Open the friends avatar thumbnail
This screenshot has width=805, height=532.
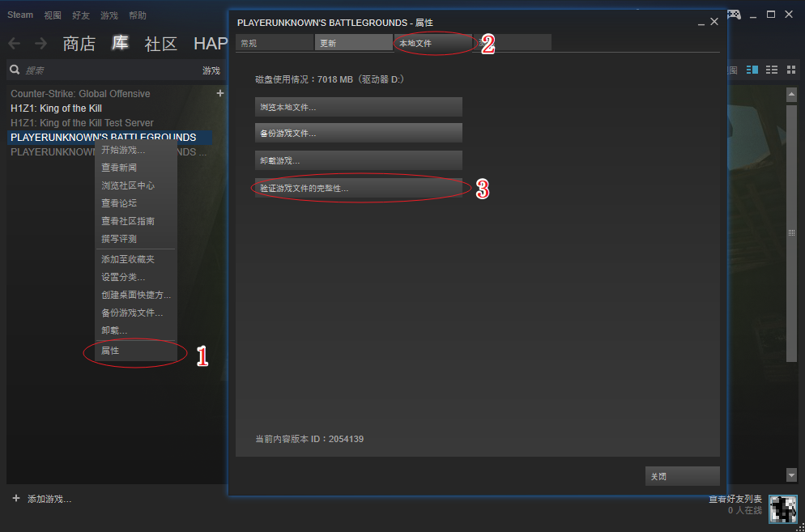pyautogui.click(x=783, y=509)
